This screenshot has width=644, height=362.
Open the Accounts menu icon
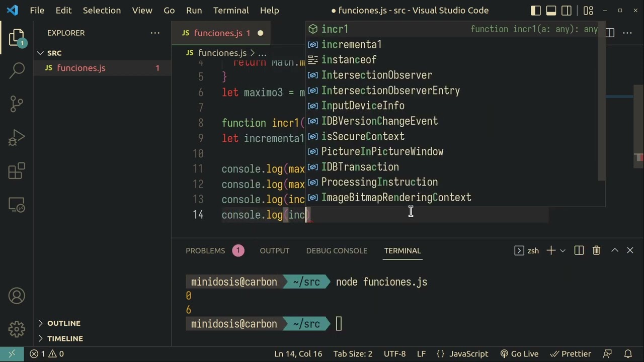click(17, 296)
